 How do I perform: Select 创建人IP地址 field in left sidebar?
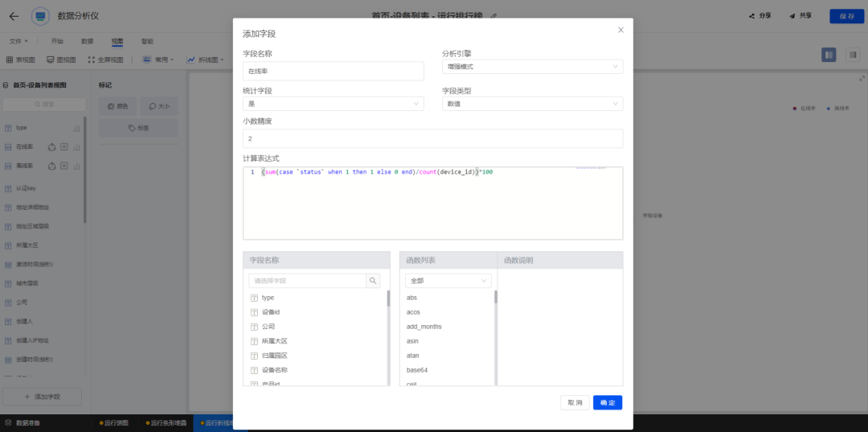(33, 340)
